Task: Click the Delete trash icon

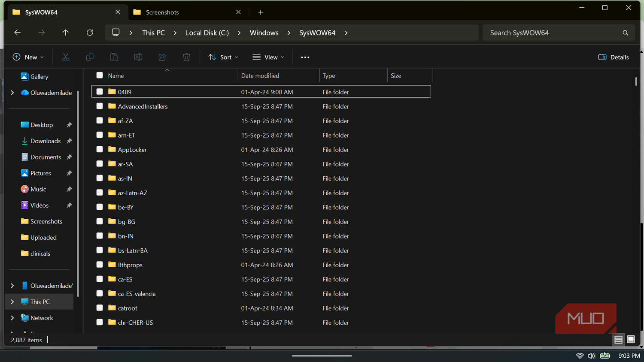Action: click(186, 57)
